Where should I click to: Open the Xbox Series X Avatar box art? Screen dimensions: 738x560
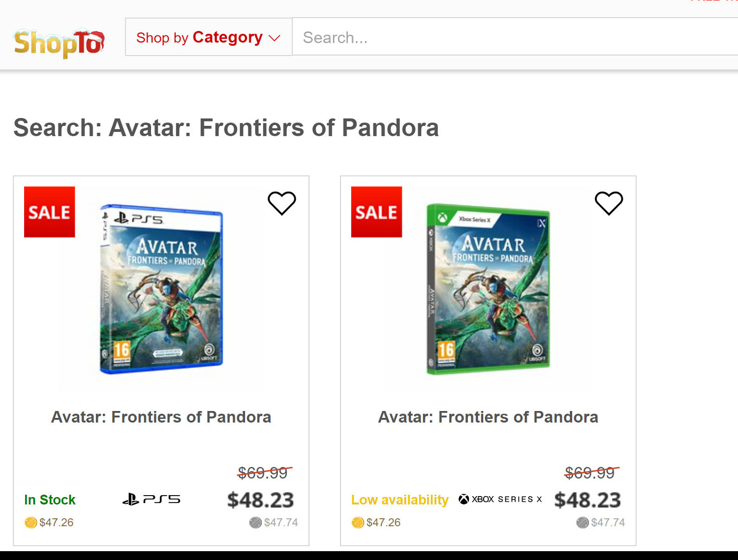pos(488,289)
